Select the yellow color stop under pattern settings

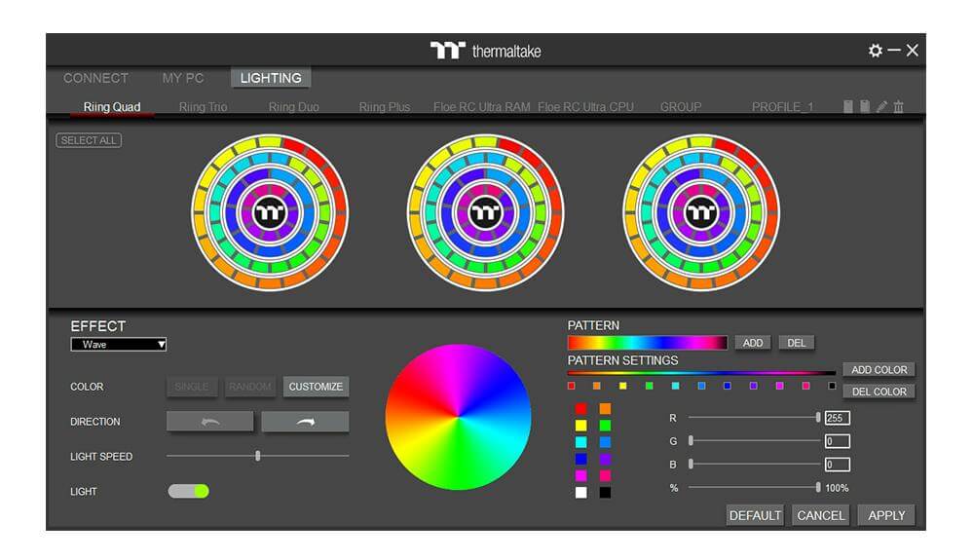pos(623,386)
